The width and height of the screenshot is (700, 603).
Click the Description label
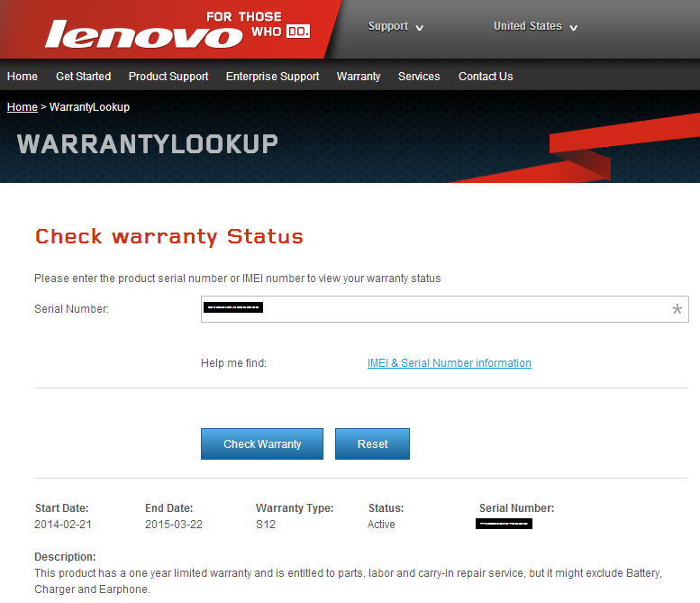[65, 557]
